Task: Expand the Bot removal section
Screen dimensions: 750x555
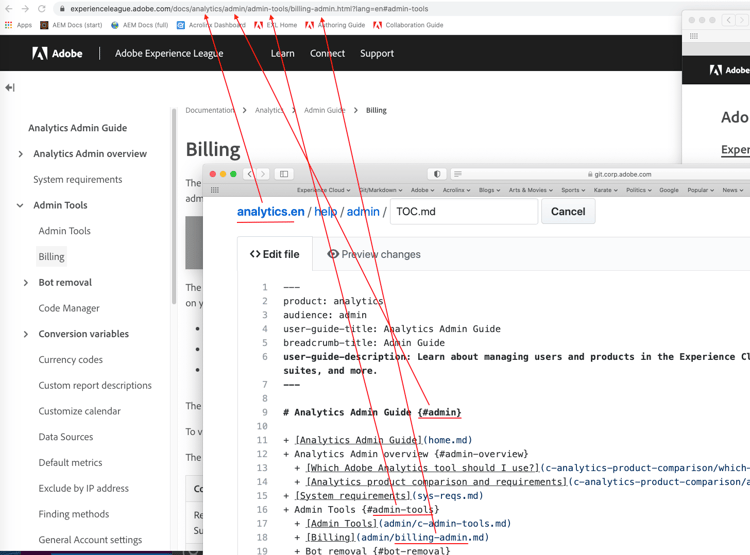Action: (26, 283)
